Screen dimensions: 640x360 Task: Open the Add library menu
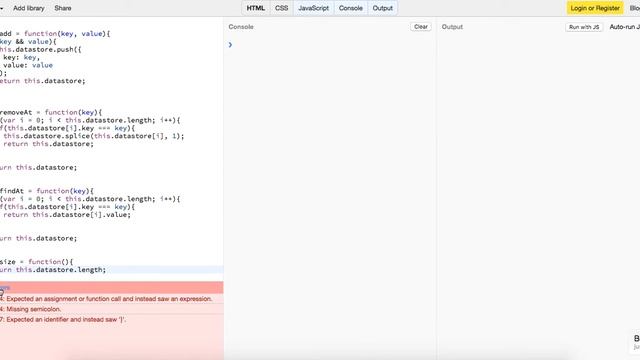(x=29, y=8)
